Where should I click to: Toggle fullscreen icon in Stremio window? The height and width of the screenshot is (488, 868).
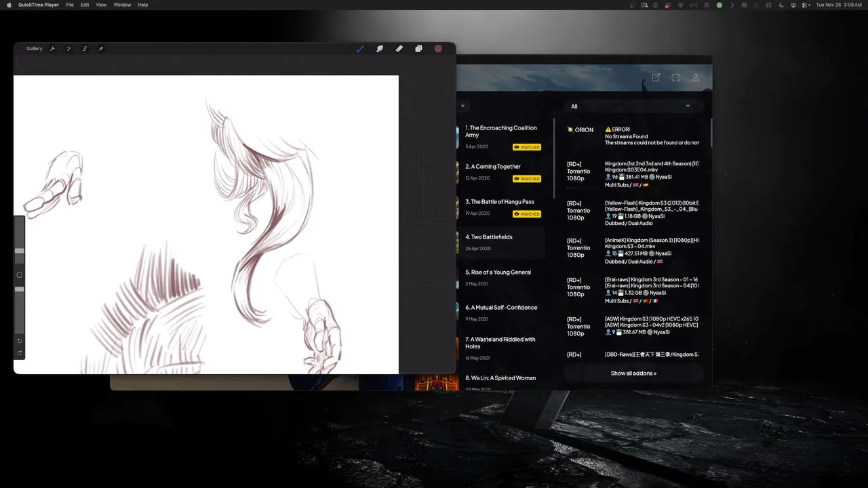pyautogui.click(x=675, y=78)
